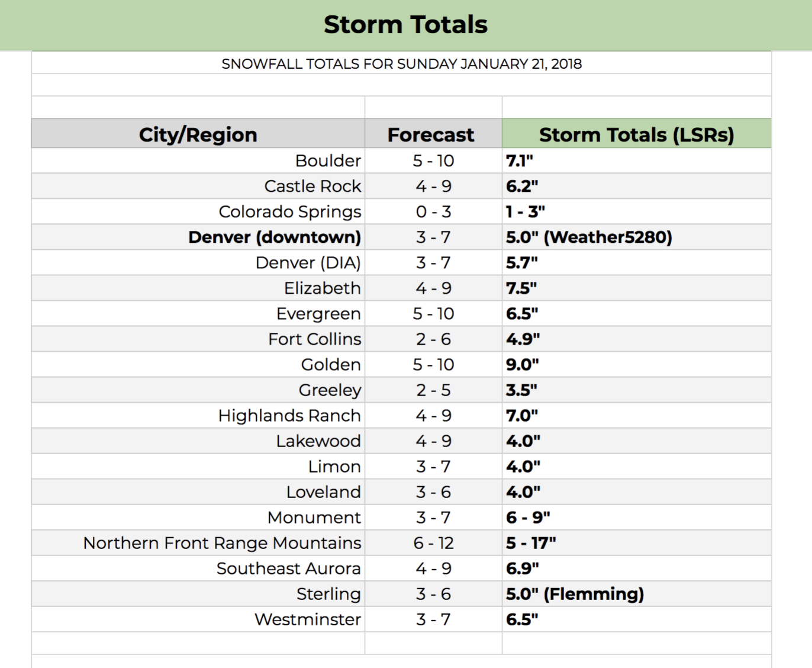This screenshot has height=668, width=812.
Task: Click the Boulder city cell
Action: point(198,160)
